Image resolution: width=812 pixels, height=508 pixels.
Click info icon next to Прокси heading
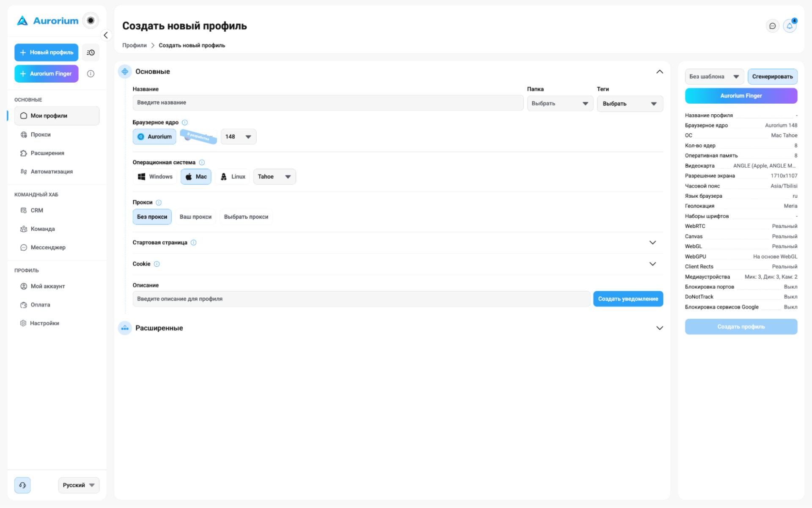(159, 202)
